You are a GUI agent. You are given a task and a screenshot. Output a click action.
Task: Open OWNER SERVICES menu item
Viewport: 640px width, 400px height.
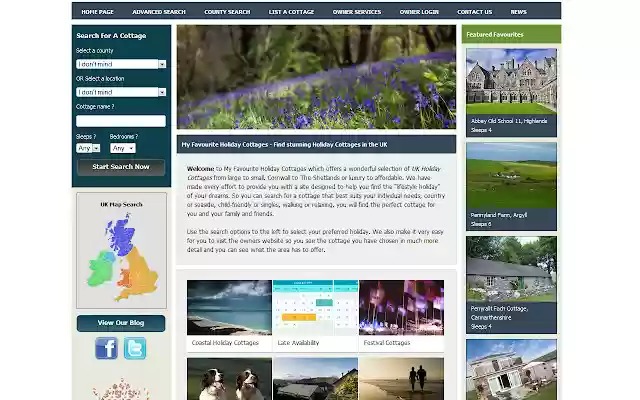tap(357, 12)
